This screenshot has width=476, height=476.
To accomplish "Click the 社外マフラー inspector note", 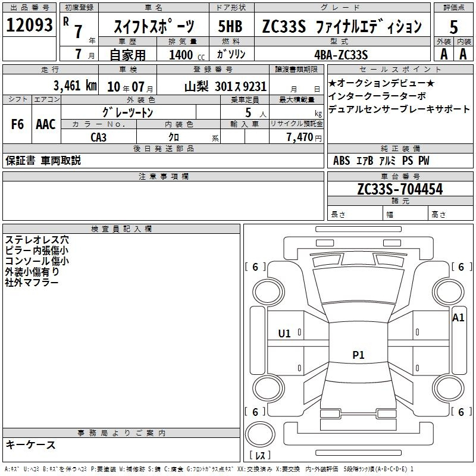I will [32, 283].
